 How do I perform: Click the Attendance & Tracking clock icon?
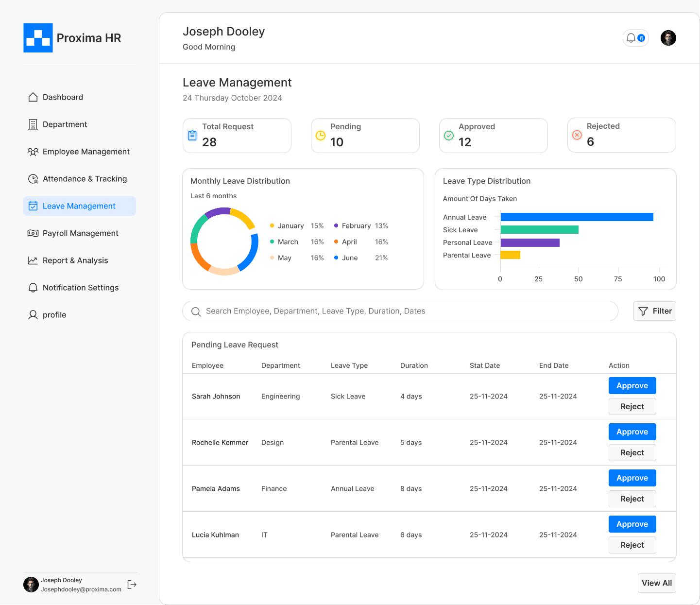33,179
